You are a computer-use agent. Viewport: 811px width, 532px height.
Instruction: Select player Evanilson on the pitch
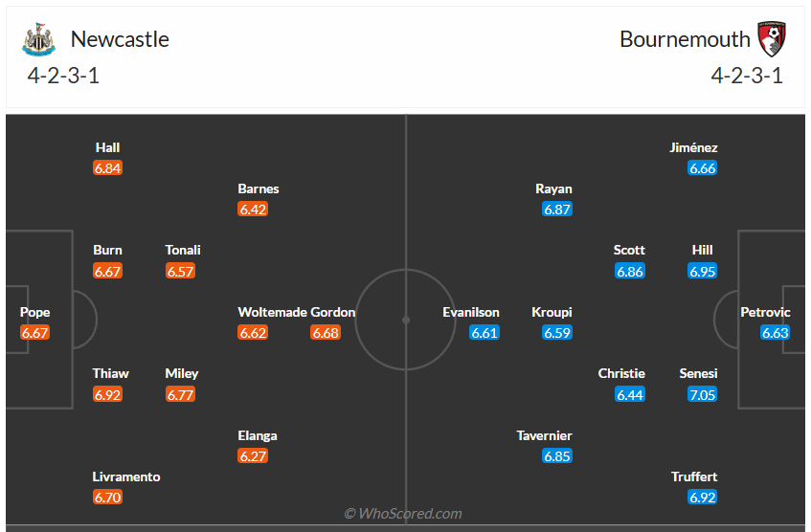[471, 312]
